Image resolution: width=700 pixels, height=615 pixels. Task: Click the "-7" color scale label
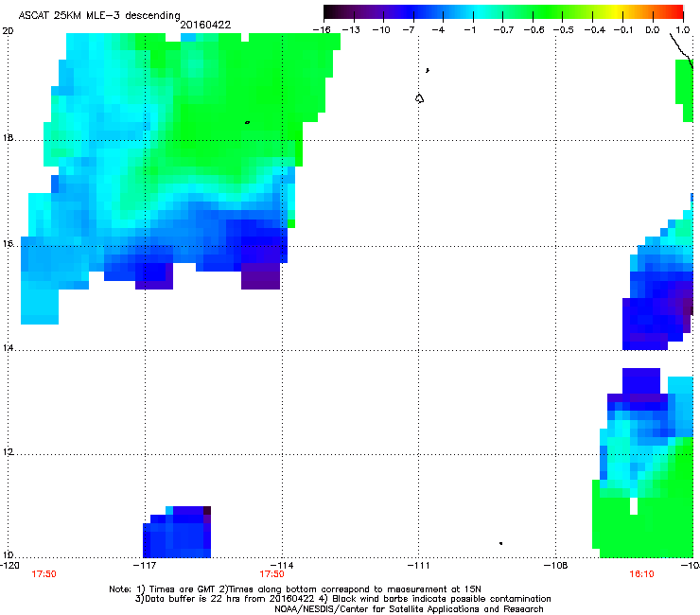pos(409,30)
